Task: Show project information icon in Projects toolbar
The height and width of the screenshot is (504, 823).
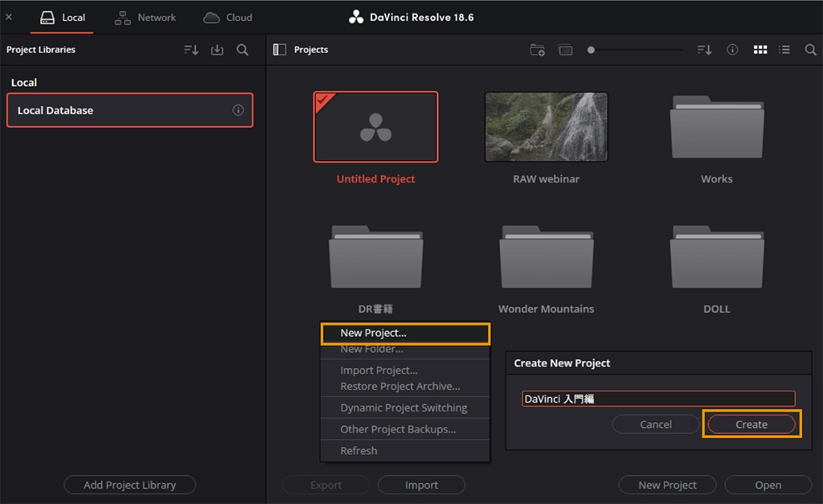Action: (732, 49)
